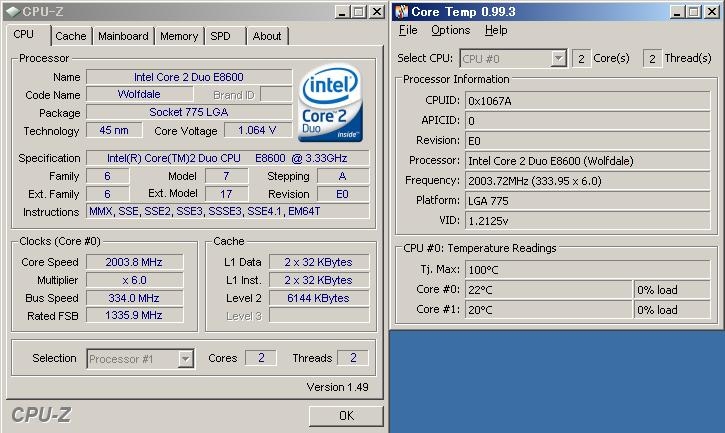The height and width of the screenshot is (433, 725).
Task: Click the empty Level 3 cache field
Action: click(319, 315)
